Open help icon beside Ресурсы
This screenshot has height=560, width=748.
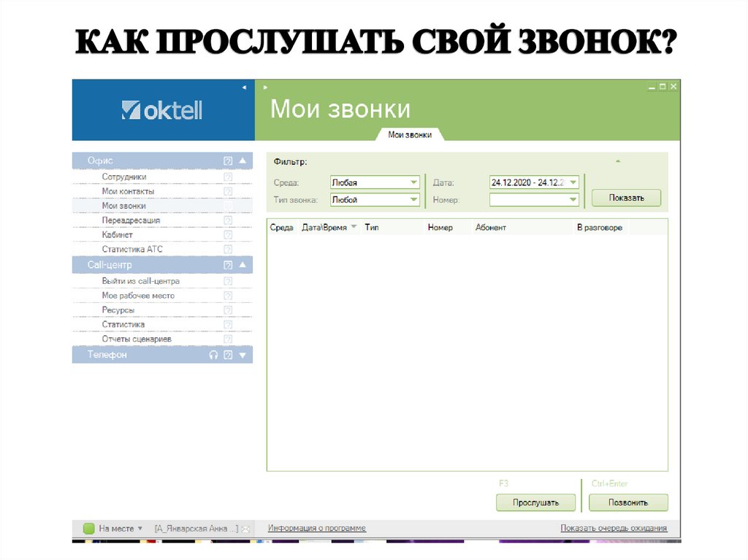pyautogui.click(x=228, y=310)
